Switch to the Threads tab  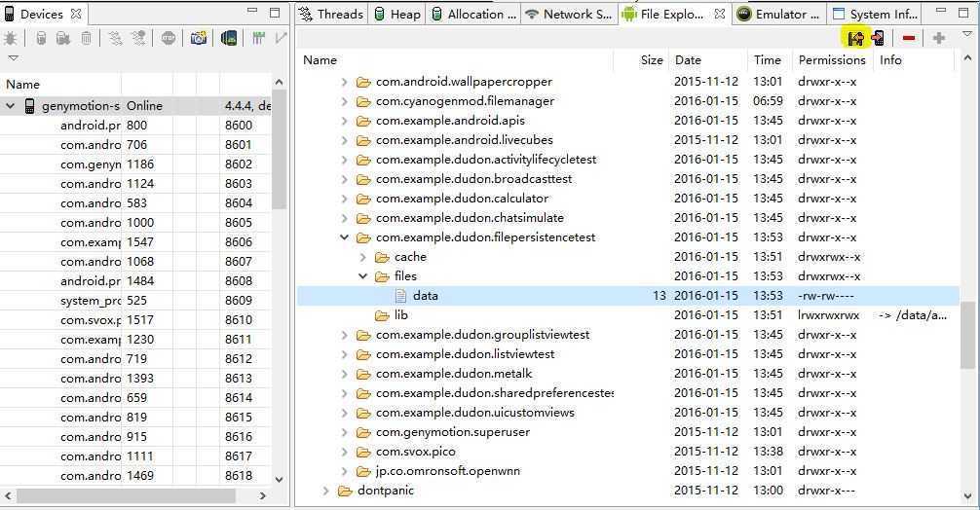coord(331,14)
